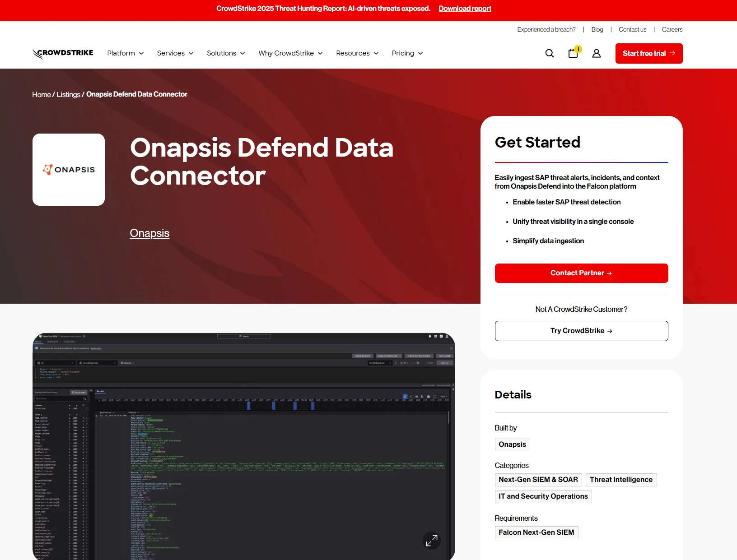Open the Why CrowdStrike menu
The width and height of the screenshot is (737, 560).
[290, 53]
